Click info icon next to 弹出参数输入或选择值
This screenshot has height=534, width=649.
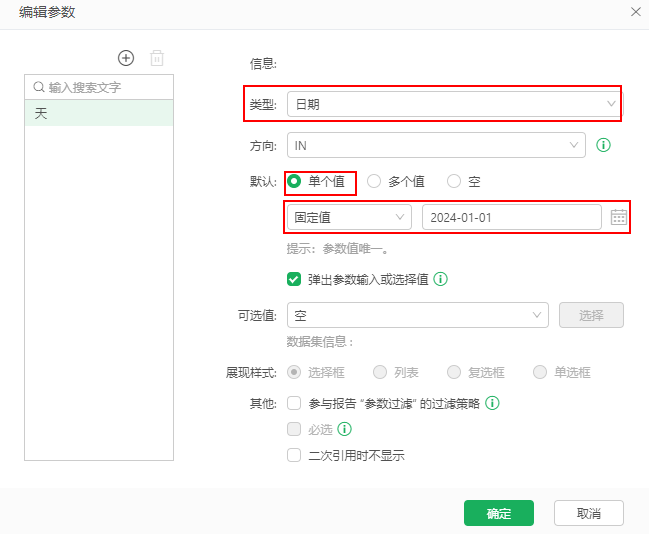tap(440, 280)
